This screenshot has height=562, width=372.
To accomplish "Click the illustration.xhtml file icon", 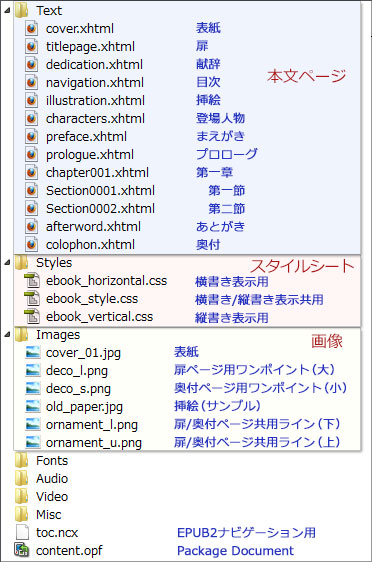I will 32,100.
